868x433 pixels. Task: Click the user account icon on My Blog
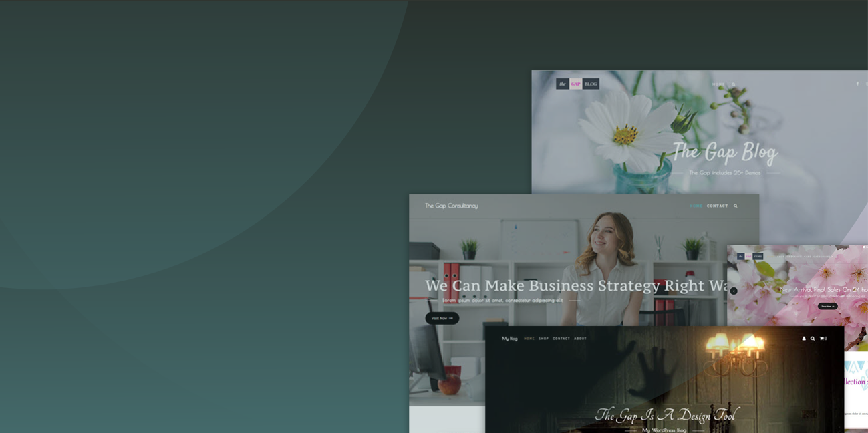pyautogui.click(x=804, y=339)
